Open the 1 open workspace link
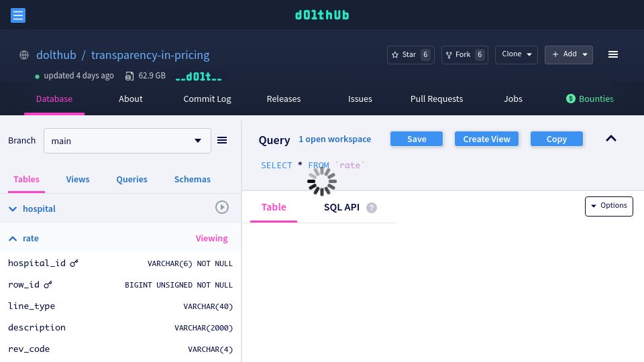 pos(335,139)
